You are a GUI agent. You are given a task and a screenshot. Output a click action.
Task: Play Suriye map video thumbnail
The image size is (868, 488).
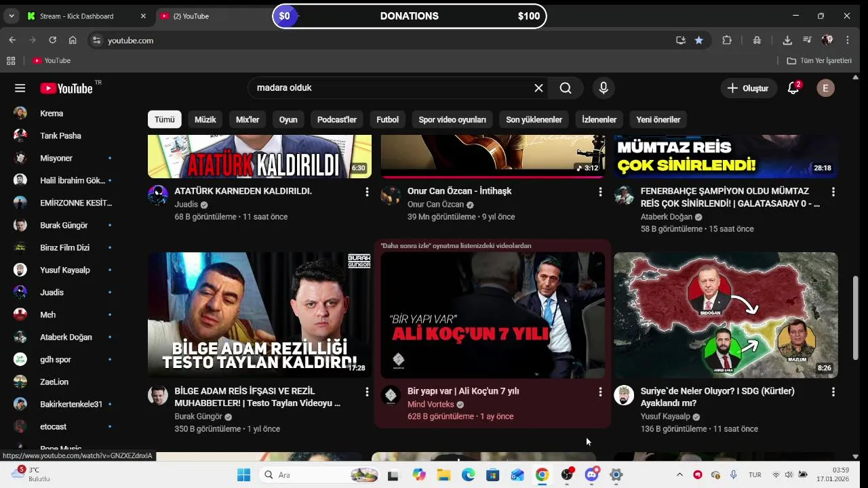[726, 315]
